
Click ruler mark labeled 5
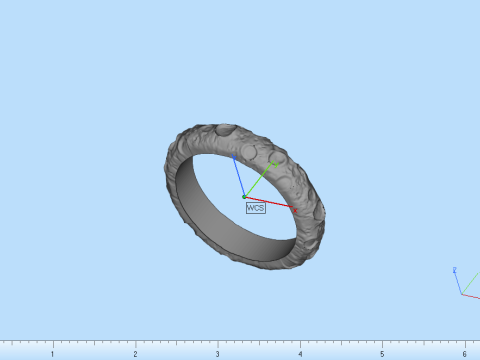click(382, 354)
